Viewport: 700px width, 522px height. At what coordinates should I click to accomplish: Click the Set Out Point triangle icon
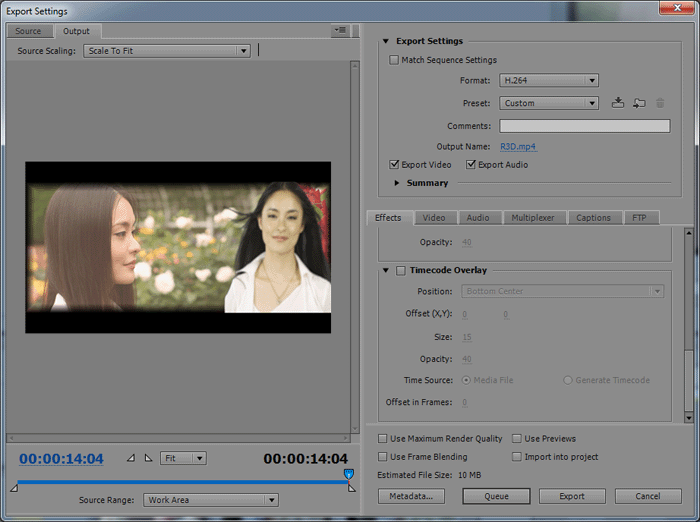click(x=148, y=458)
